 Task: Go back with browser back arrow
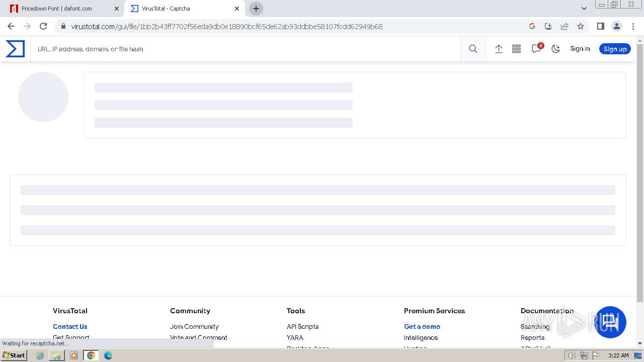click(x=11, y=26)
